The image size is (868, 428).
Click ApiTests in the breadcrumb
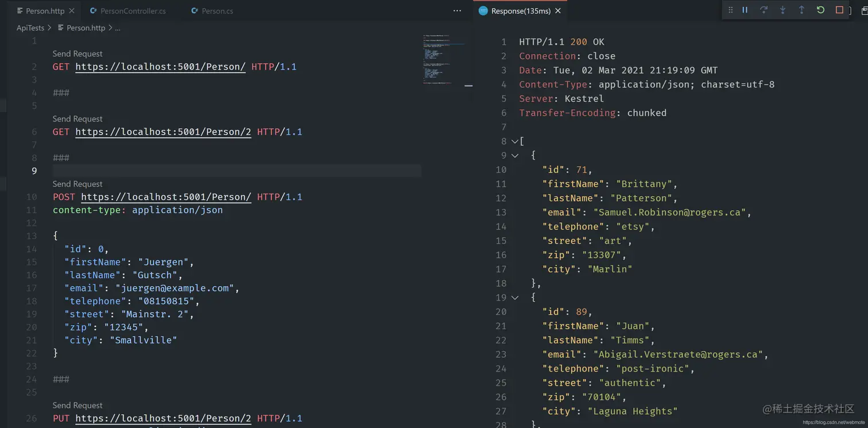tap(30, 28)
